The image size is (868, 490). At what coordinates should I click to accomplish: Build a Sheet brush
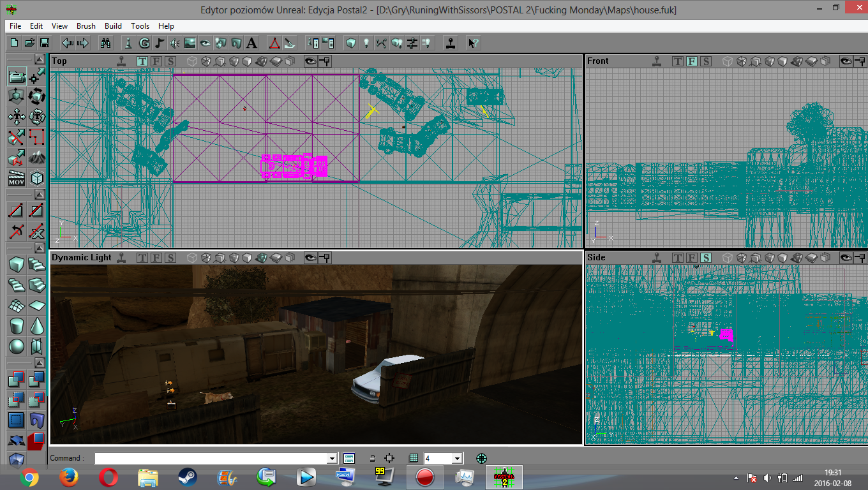(37, 306)
